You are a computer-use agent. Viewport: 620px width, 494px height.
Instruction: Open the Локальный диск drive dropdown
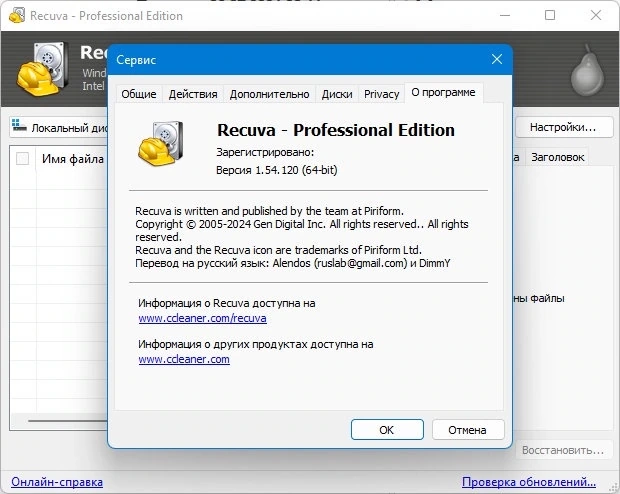click(59, 128)
